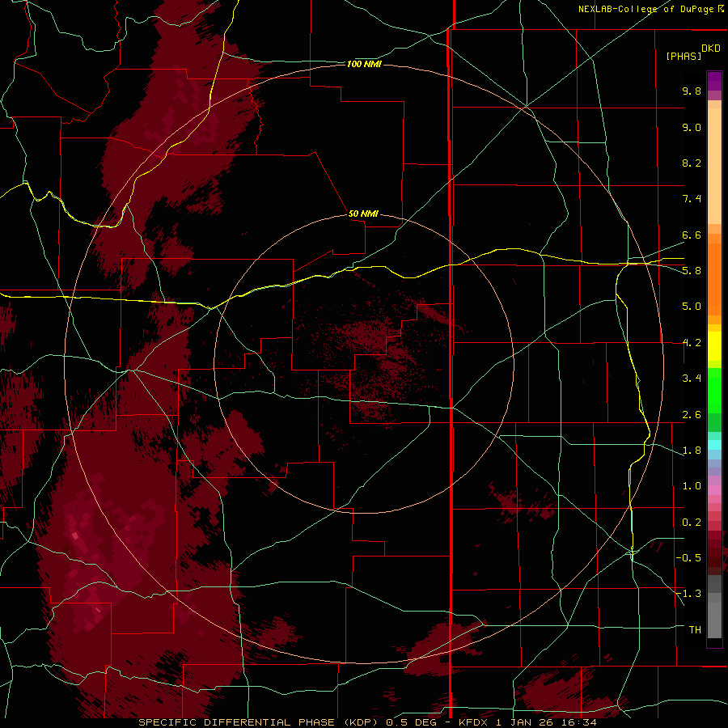Click the cyan segment of the color bar

[714, 445]
